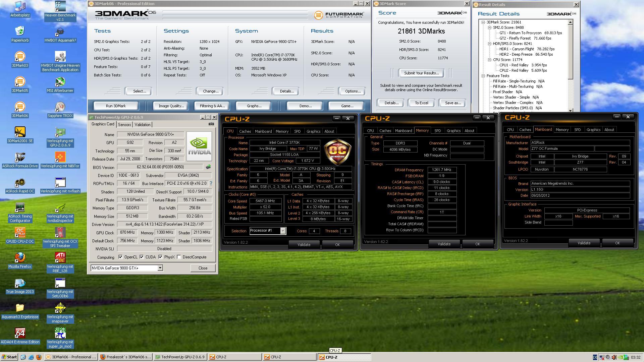
Task: Collapse the Feature Tests tree node
Action: (x=483, y=76)
